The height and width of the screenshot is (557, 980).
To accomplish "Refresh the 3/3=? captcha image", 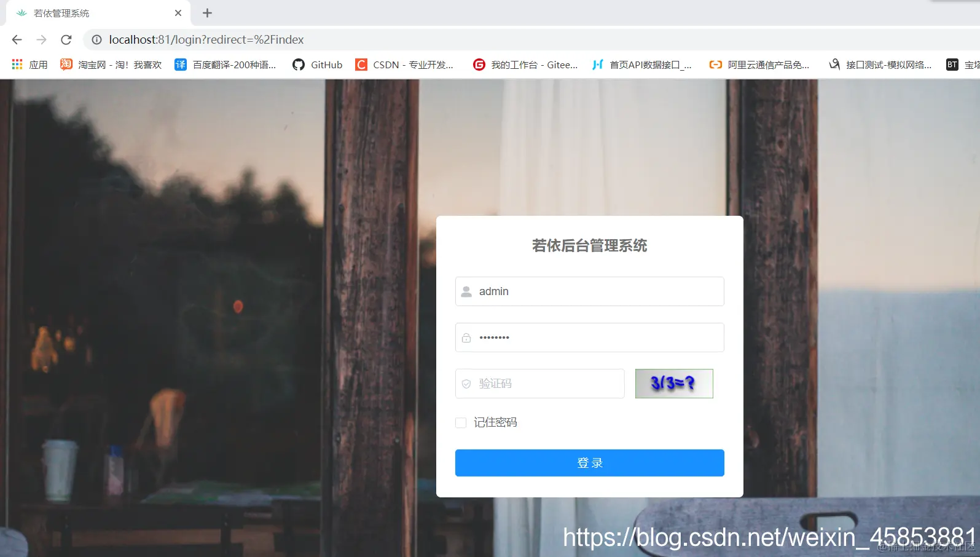I will pos(674,384).
